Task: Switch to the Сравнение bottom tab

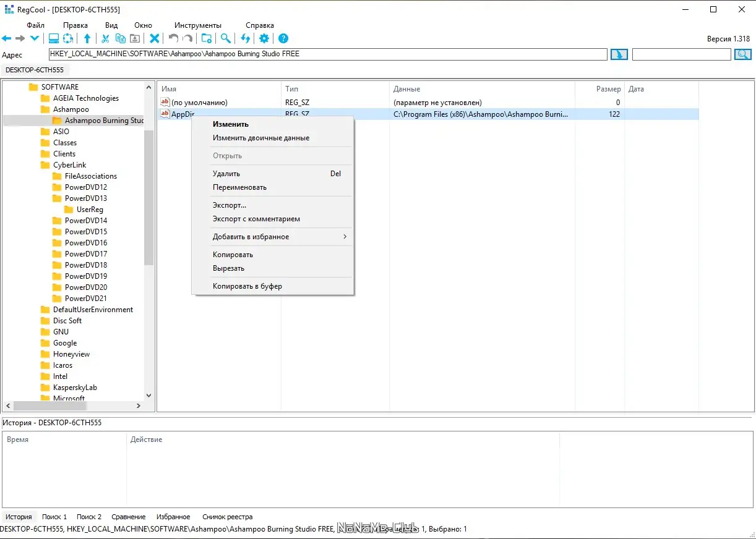Action: click(129, 517)
